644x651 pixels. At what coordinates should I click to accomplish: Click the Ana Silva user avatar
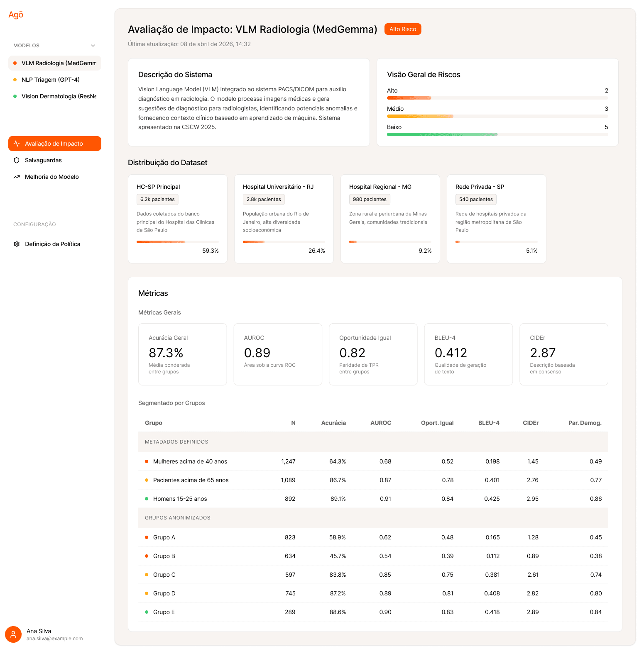coord(13,634)
